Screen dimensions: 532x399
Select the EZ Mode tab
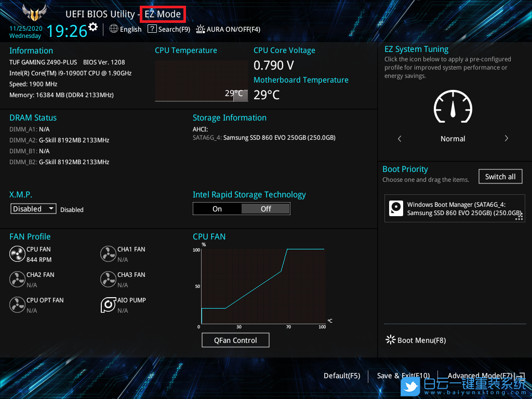tap(163, 15)
